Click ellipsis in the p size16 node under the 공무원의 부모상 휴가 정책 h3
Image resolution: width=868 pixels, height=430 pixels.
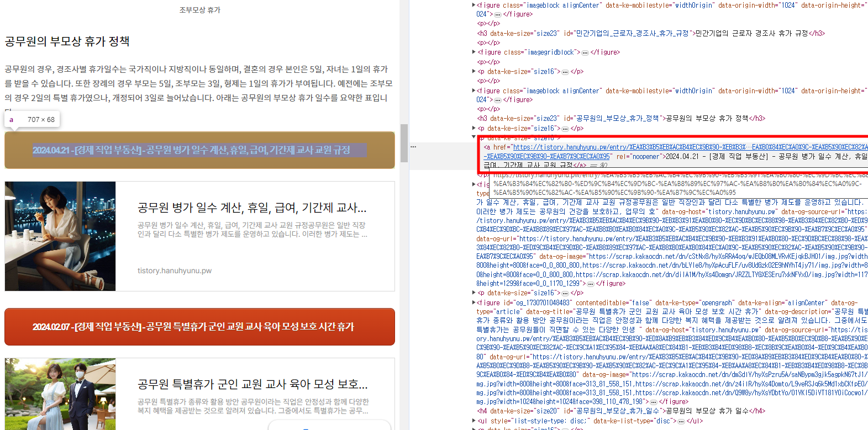point(565,129)
